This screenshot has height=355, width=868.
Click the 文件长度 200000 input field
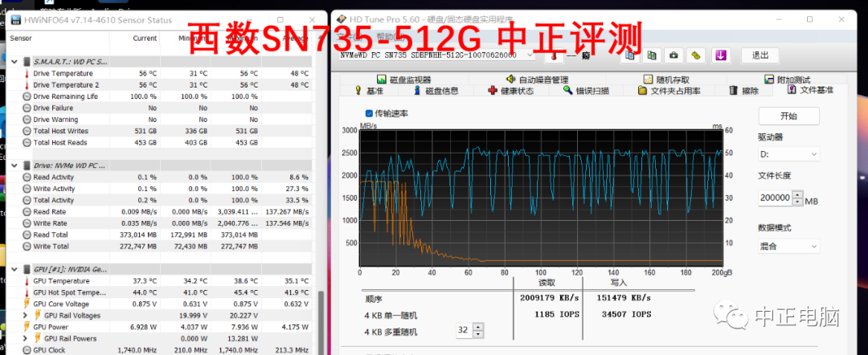(775, 198)
